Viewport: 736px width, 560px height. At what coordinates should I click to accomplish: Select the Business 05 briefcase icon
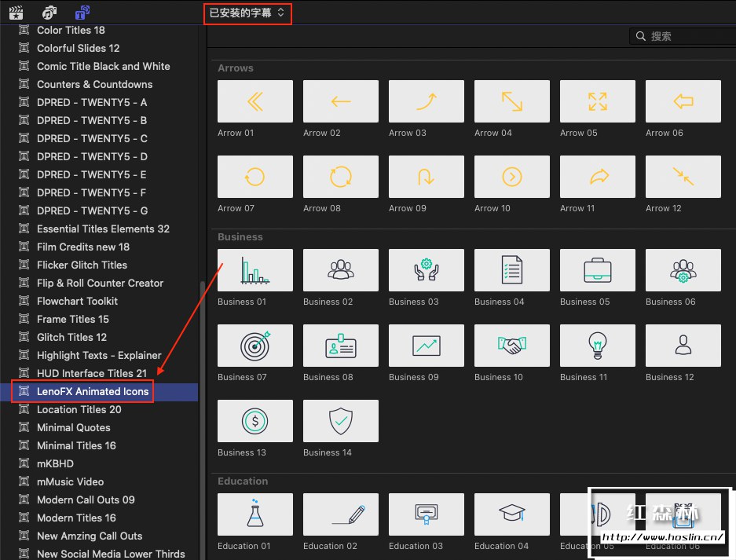coord(598,270)
